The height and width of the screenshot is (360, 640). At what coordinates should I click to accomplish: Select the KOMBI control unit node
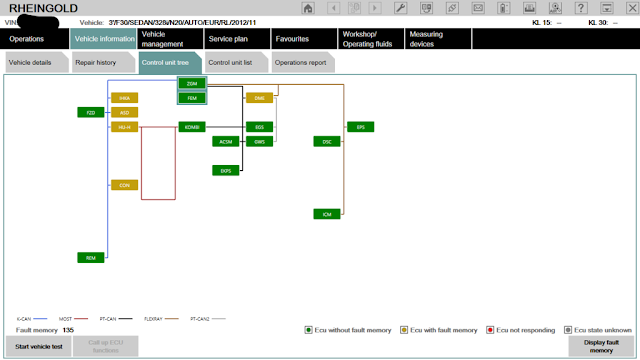click(192, 127)
